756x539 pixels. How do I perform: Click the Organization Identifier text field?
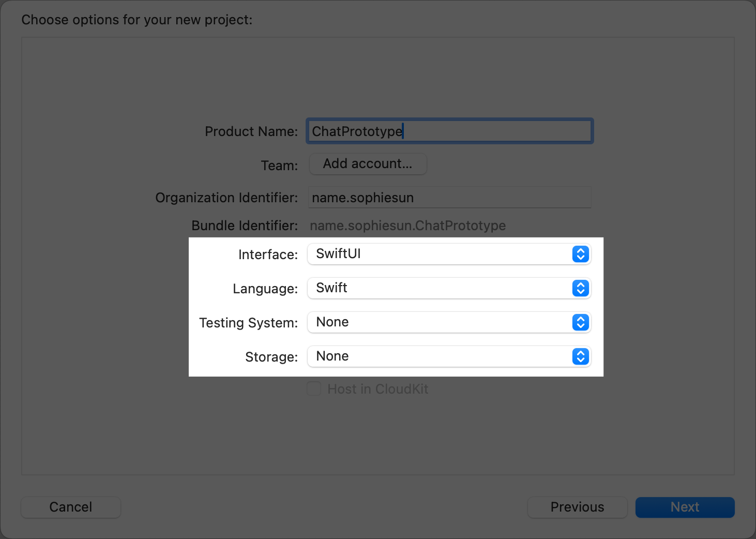coord(449,198)
